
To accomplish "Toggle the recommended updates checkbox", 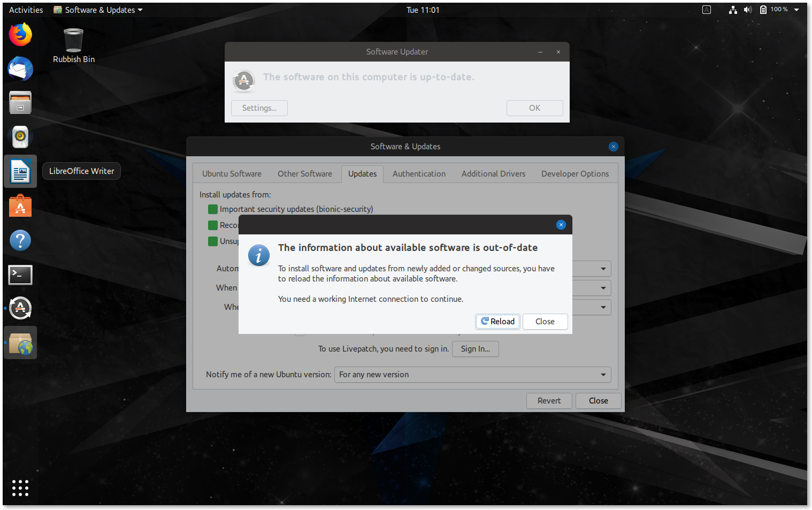I will [x=213, y=225].
